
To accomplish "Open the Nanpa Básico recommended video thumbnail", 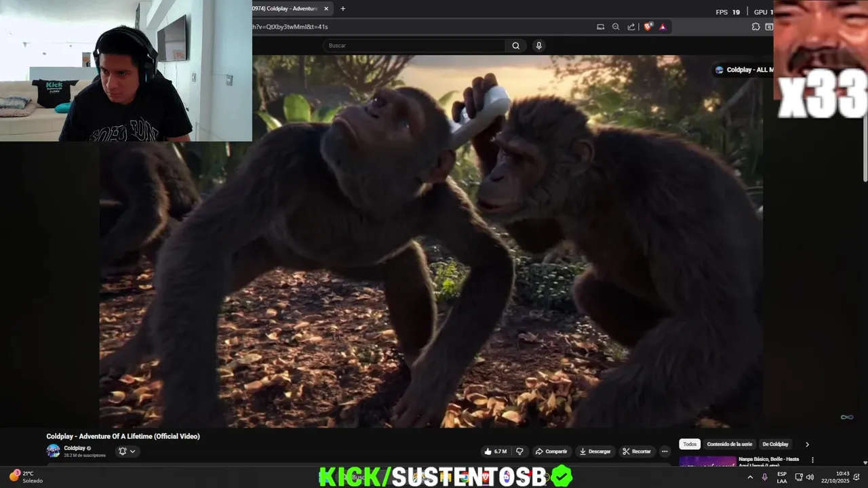I will click(x=707, y=461).
